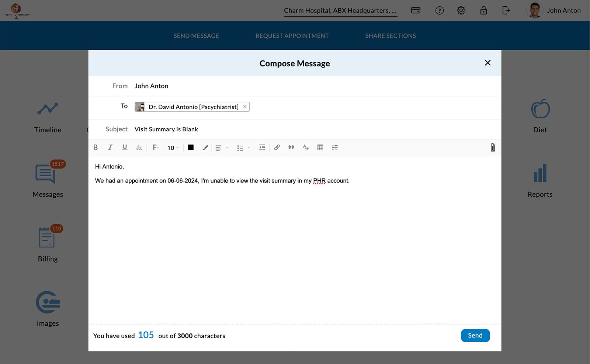Viewport: 590px width, 364px height.
Task: Expand the bullet list options
Action: point(243,148)
